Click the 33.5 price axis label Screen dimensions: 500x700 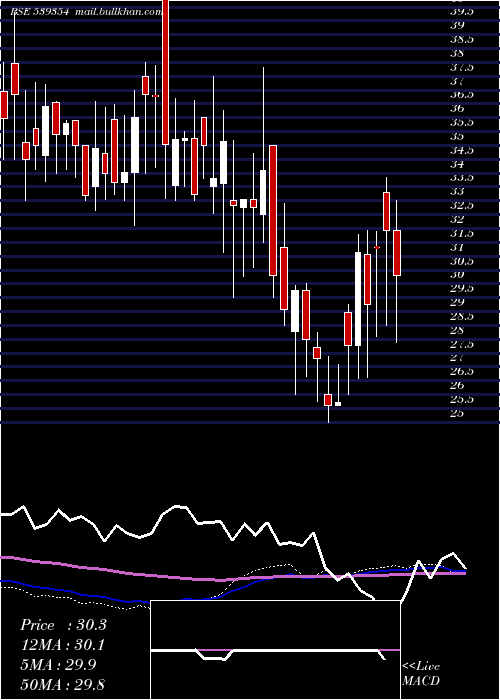coord(461,178)
